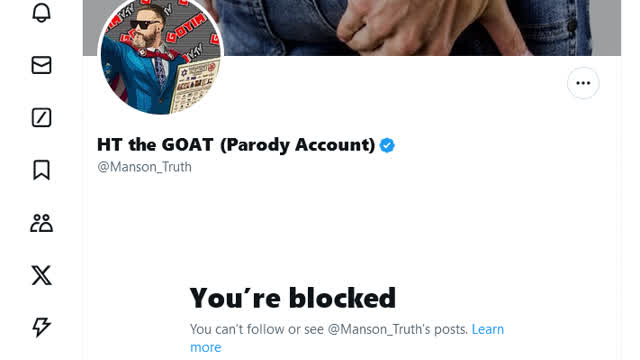Open the profile header banner image

352,27
